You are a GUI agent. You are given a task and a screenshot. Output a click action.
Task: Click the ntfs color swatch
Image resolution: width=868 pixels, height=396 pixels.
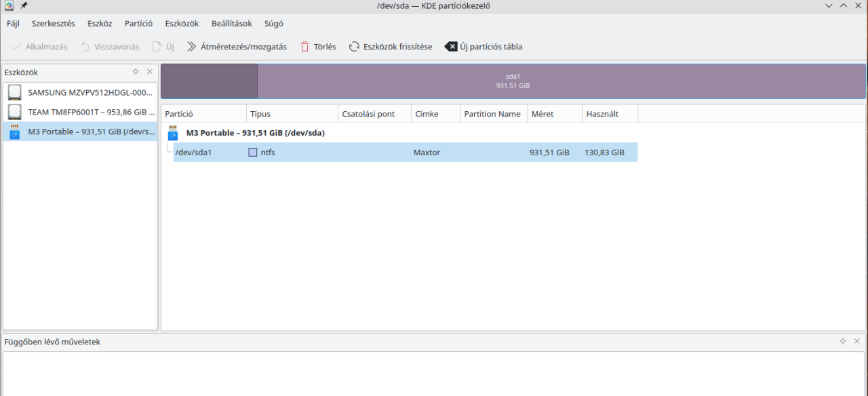(x=253, y=153)
